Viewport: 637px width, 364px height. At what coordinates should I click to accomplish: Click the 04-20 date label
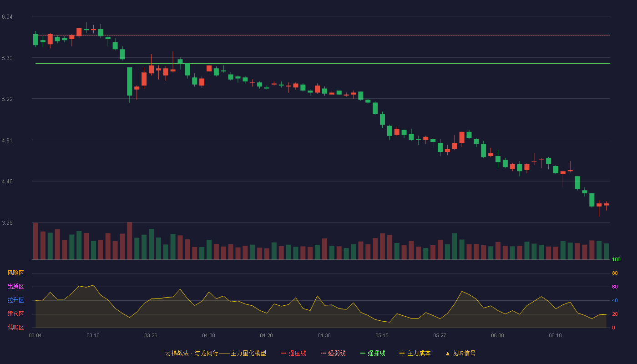pyautogui.click(x=267, y=335)
